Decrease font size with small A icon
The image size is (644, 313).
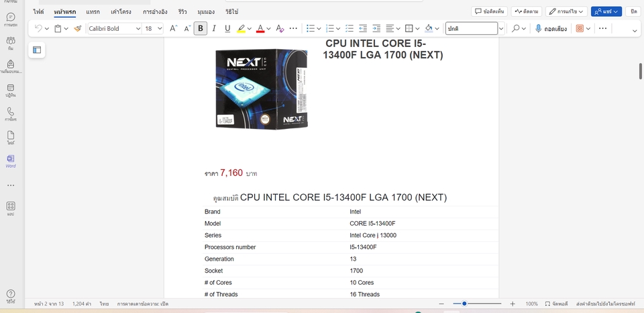tap(187, 28)
